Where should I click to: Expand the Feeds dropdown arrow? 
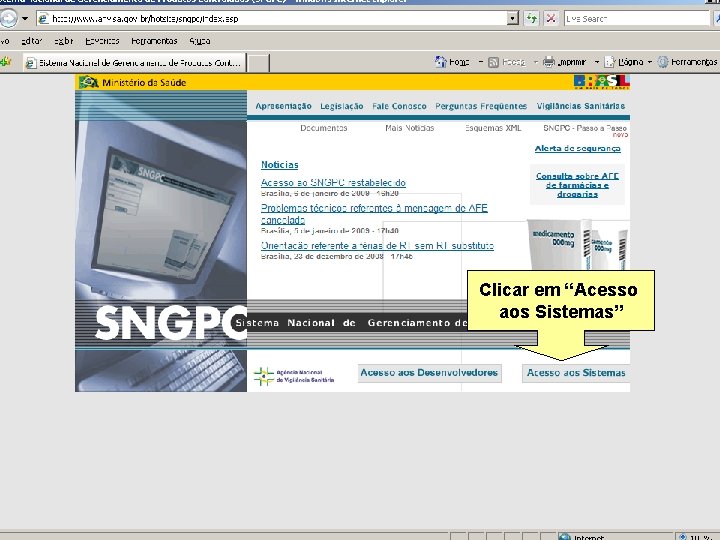[535, 62]
